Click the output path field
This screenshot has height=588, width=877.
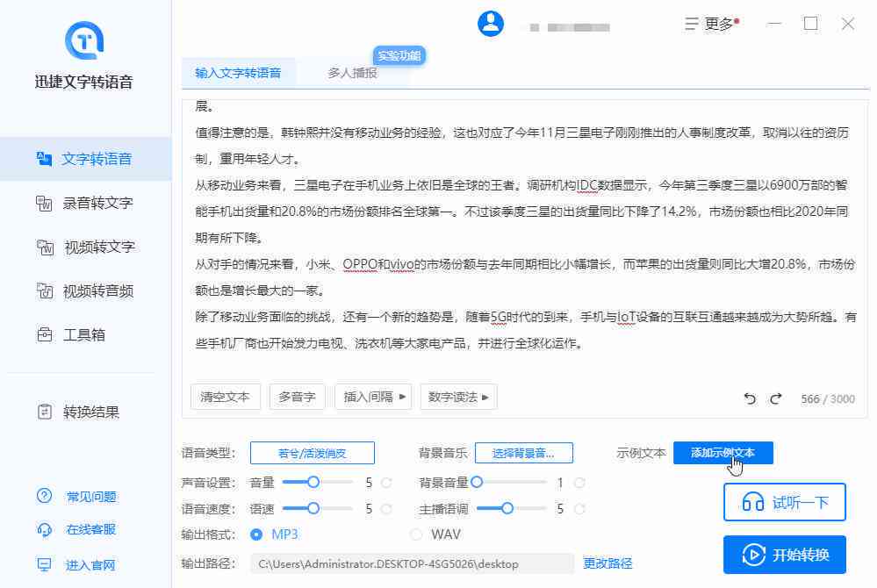[x=412, y=564]
